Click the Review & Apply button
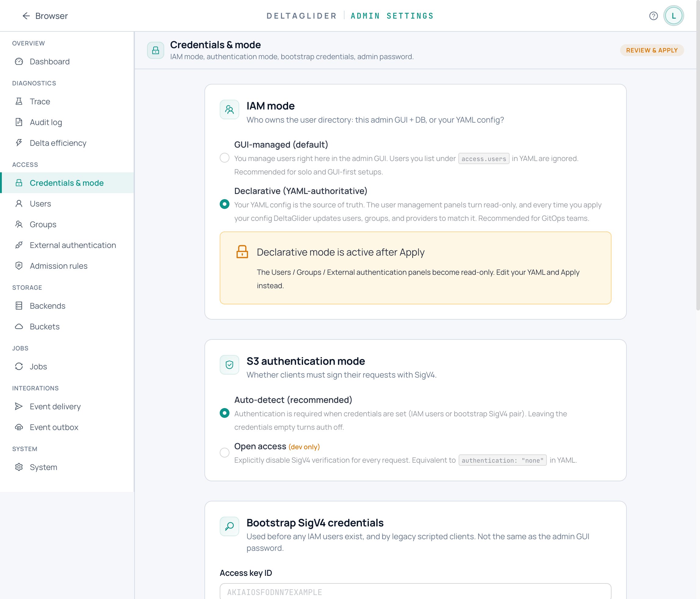Image resolution: width=700 pixels, height=599 pixels. (652, 50)
